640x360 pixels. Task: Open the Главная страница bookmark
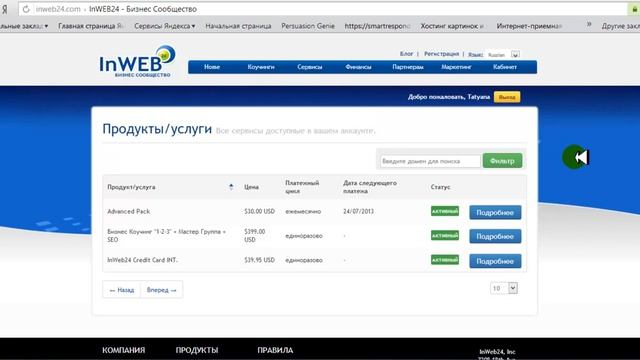coord(91,26)
